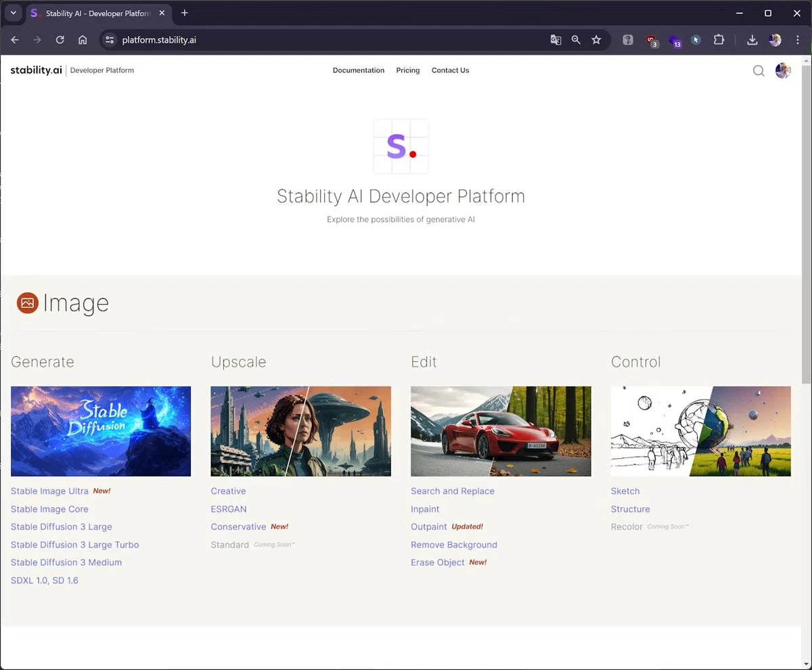Bookmark this page with the star icon
The height and width of the screenshot is (670, 812).
point(596,40)
